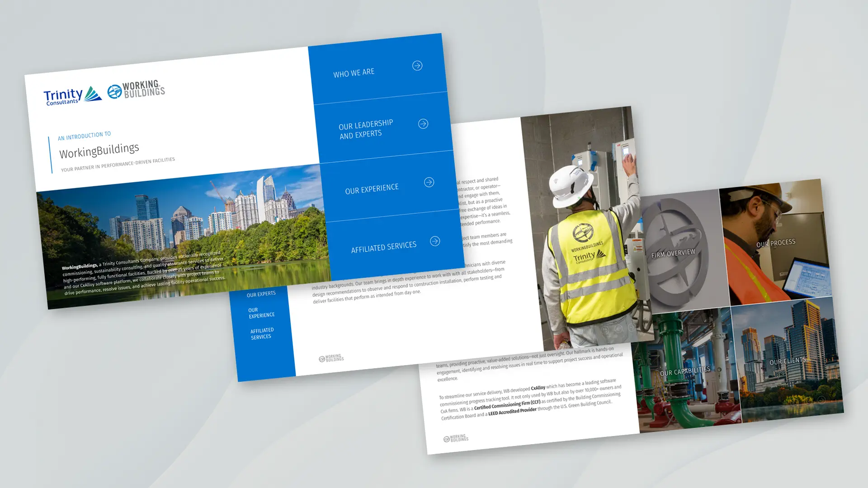868x488 pixels.
Task: Open the OUR PROCESS tile
Action: click(777, 242)
